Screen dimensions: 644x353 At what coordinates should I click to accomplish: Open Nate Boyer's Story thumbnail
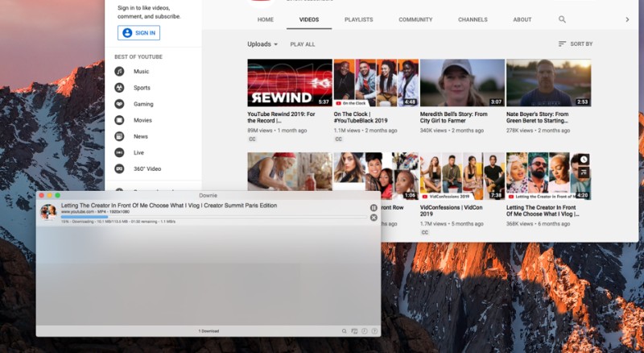pyautogui.click(x=548, y=83)
